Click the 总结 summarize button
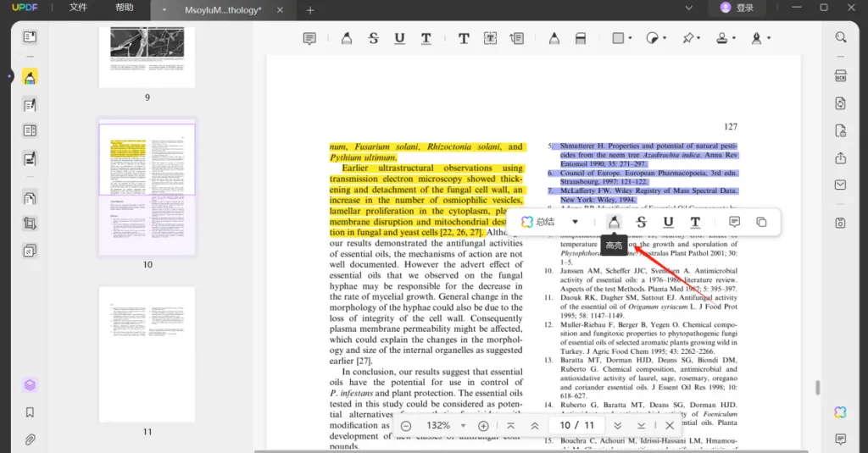 click(x=537, y=222)
